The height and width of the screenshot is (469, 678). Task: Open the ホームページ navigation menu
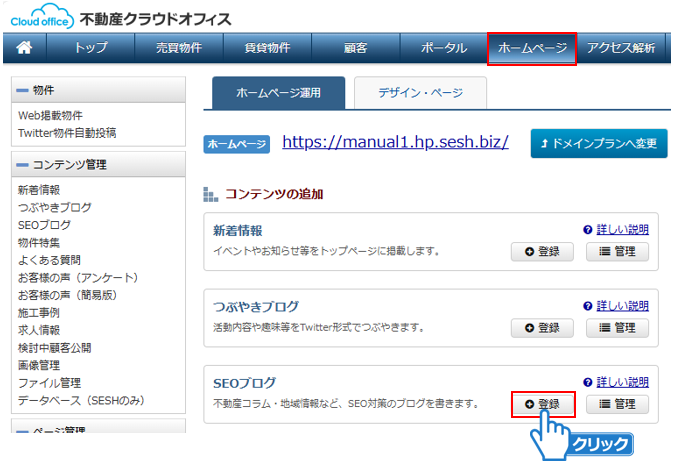pyautogui.click(x=532, y=48)
